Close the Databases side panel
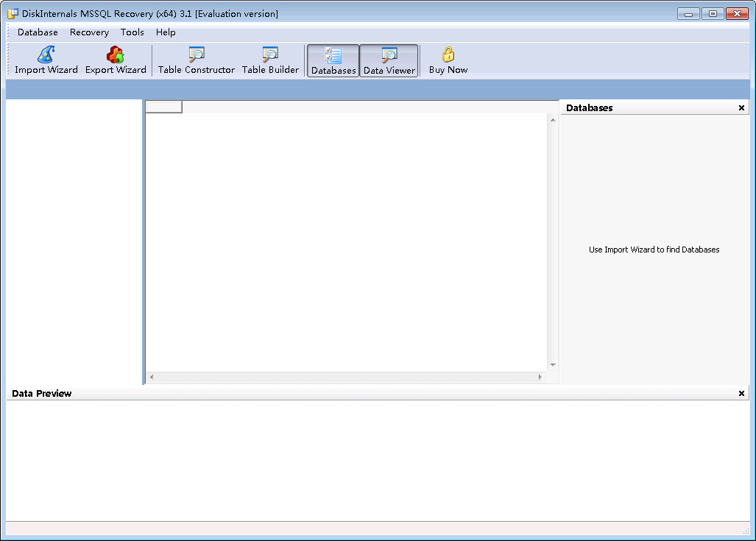Screen dimensions: 756x541 [741, 108]
